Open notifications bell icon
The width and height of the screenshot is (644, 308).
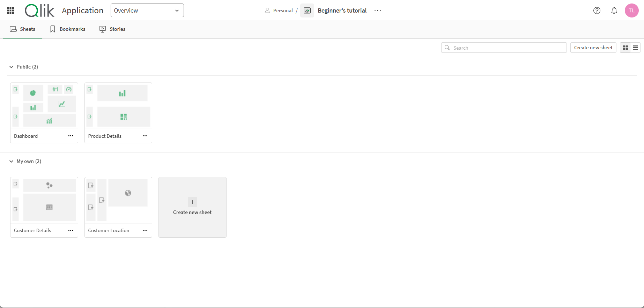pyautogui.click(x=614, y=10)
